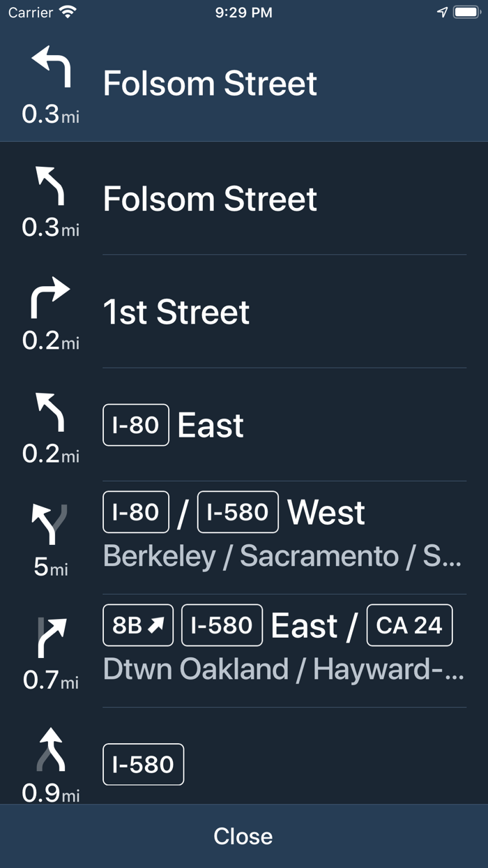Tap the CA 24 route shield
Screen dimensions: 488x868
click(x=409, y=625)
